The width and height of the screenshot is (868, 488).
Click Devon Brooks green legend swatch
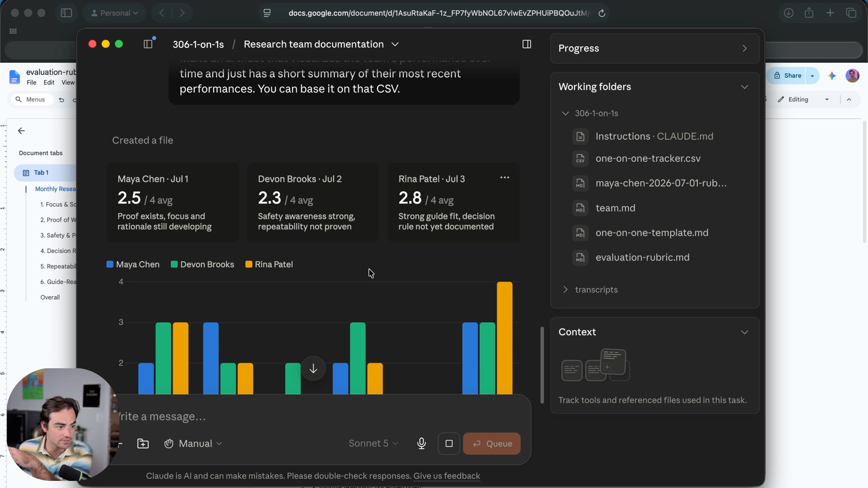pyautogui.click(x=174, y=265)
